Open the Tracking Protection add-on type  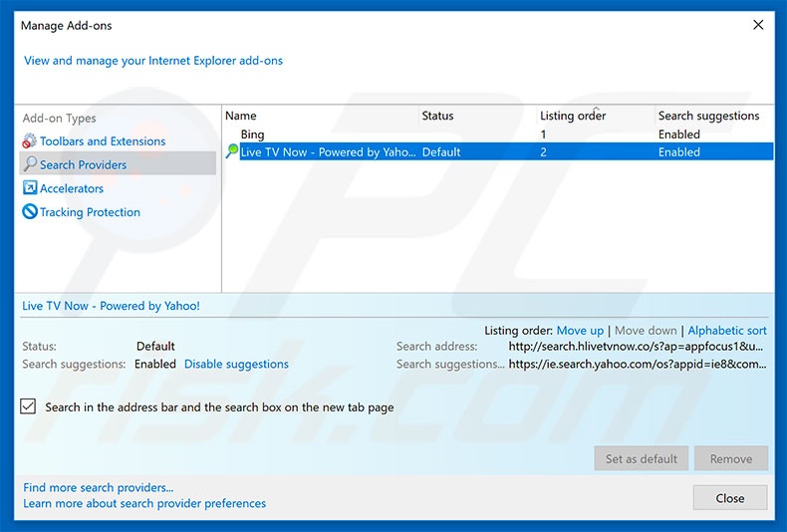90,212
